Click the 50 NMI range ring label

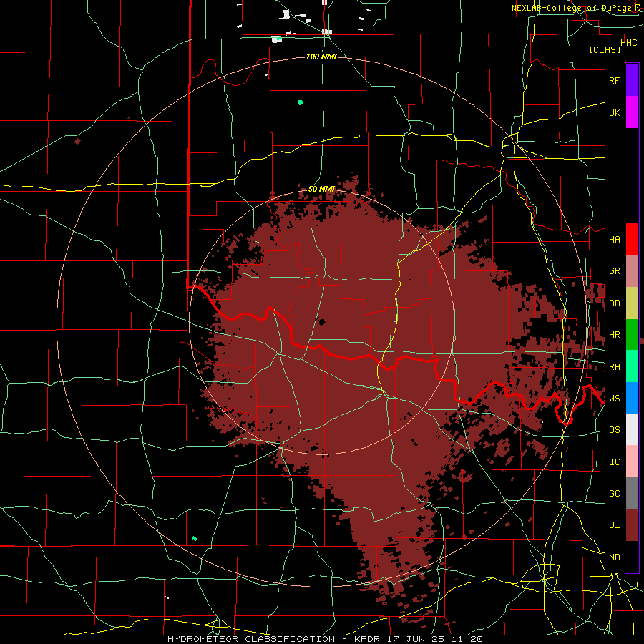coord(321,189)
